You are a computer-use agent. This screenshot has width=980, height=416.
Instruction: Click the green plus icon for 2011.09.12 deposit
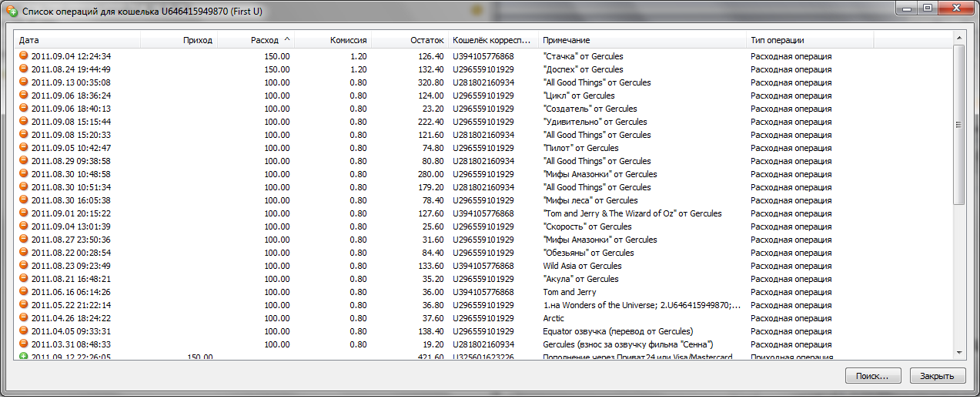pos(23,357)
